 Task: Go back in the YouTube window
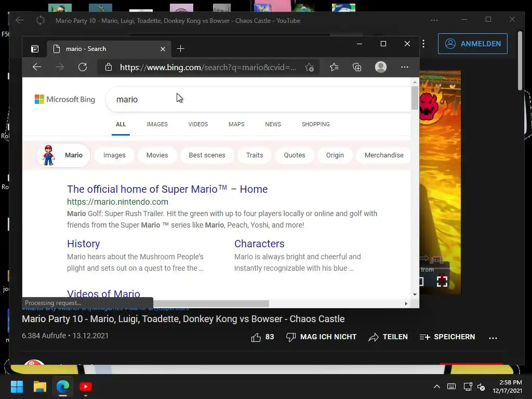click(x=20, y=20)
